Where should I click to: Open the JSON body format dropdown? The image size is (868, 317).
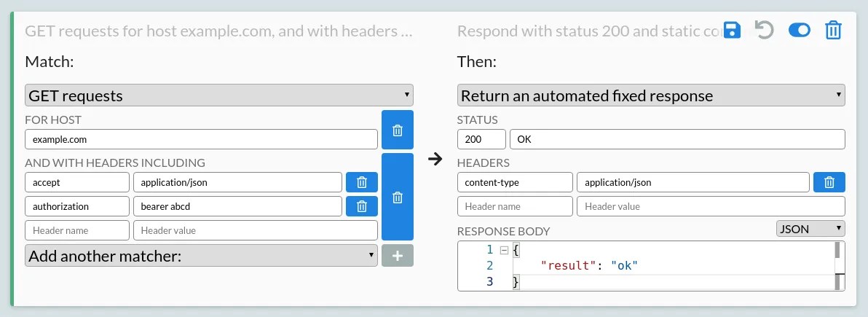pos(810,228)
